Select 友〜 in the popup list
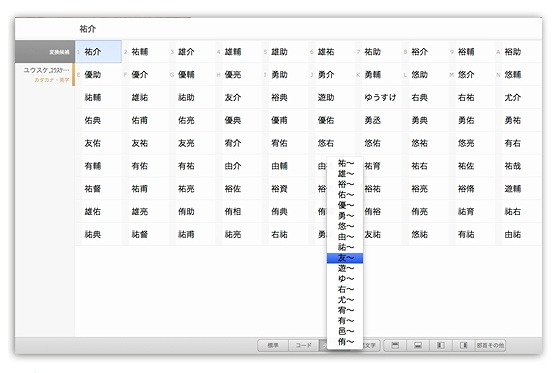555x373 pixels. (345, 258)
